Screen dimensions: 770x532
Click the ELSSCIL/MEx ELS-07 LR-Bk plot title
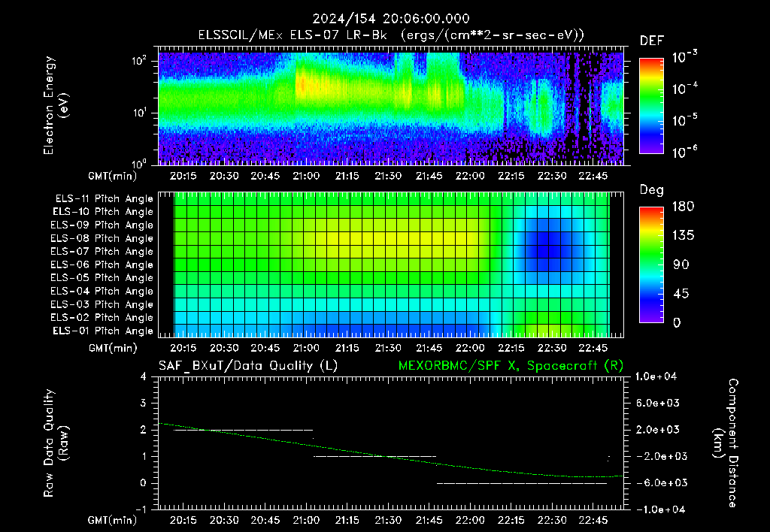(x=391, y=35)
